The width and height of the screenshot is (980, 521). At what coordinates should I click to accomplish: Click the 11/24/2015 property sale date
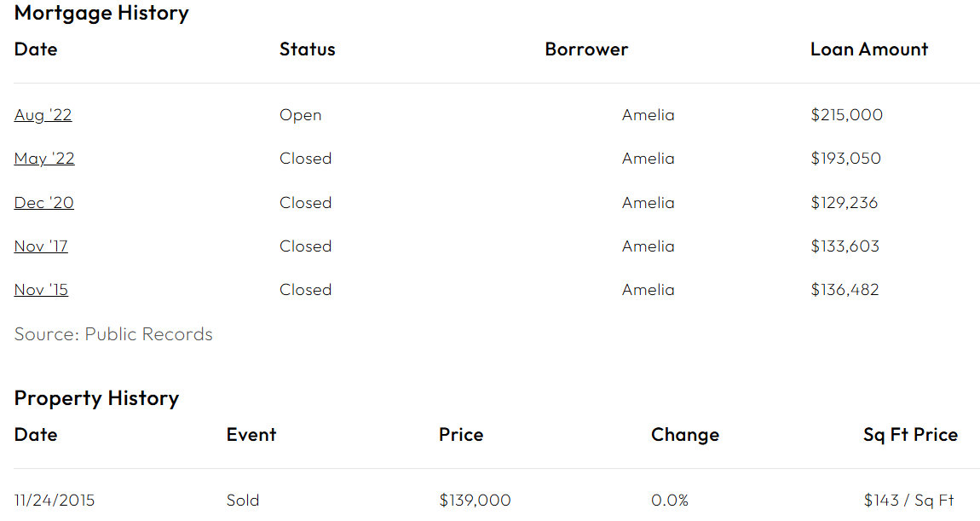55,501
